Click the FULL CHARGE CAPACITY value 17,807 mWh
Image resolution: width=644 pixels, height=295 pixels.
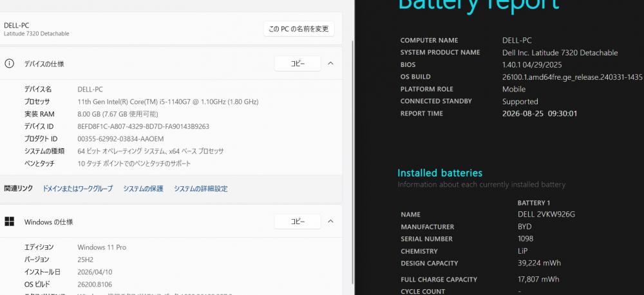[538, 280]
